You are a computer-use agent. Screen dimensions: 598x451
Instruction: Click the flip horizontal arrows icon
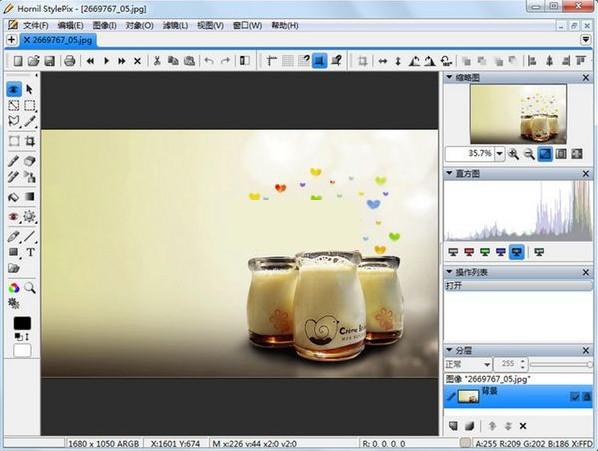(383, 61)
